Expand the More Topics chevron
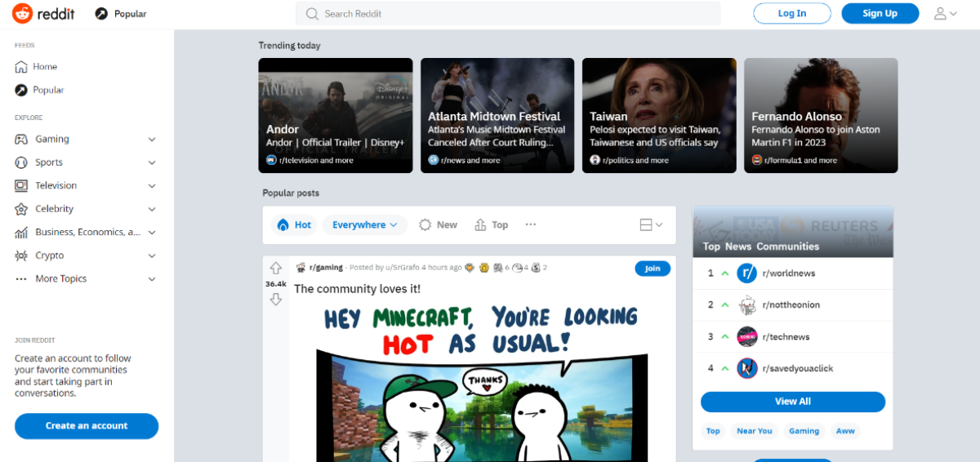This screenshot has height=462, width=980. tap(152, 279)
